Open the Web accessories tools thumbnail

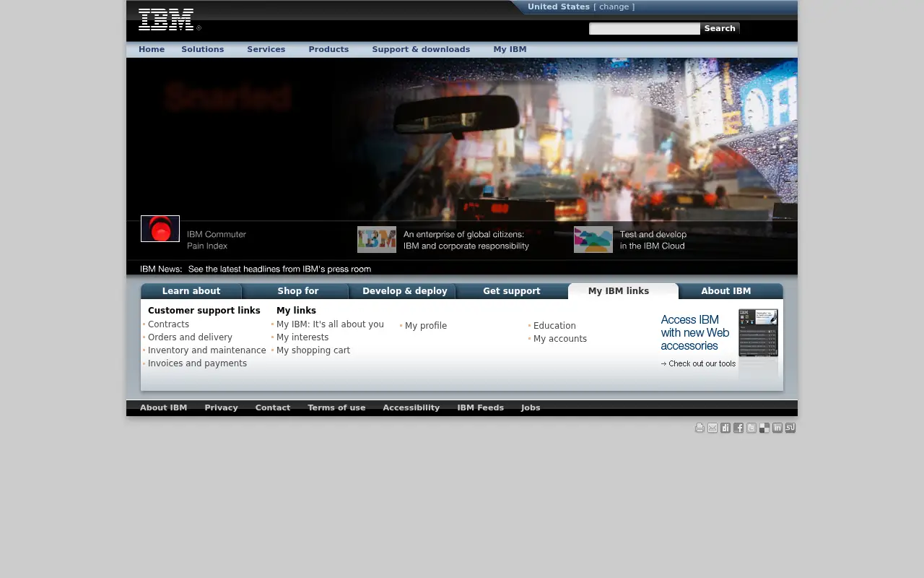pos(758,333)
